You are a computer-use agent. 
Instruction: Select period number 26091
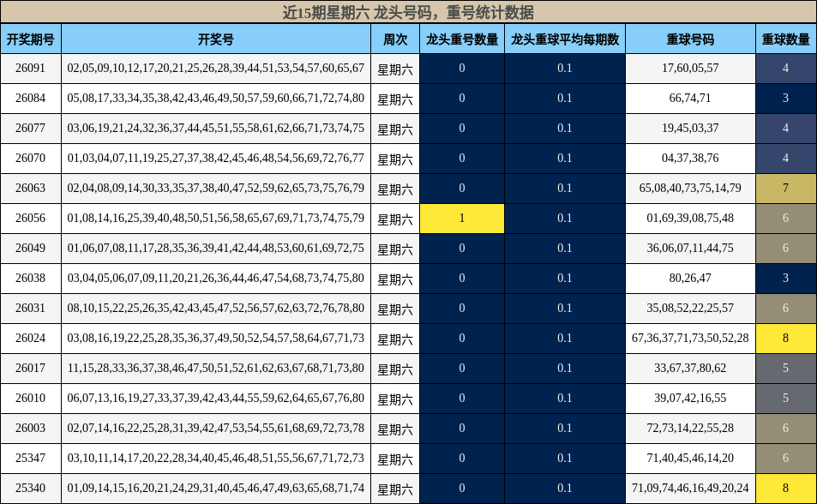tap(32, 67)
